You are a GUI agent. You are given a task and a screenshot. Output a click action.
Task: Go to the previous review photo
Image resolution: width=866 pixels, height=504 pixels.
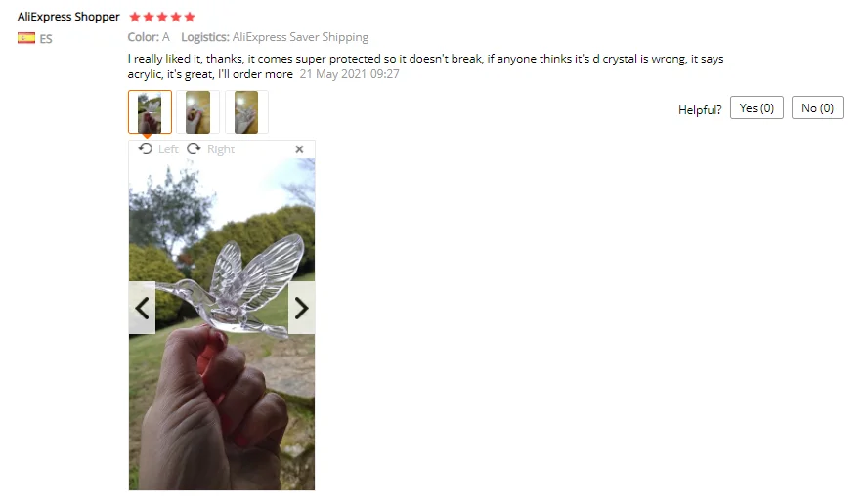coord(142,308)
